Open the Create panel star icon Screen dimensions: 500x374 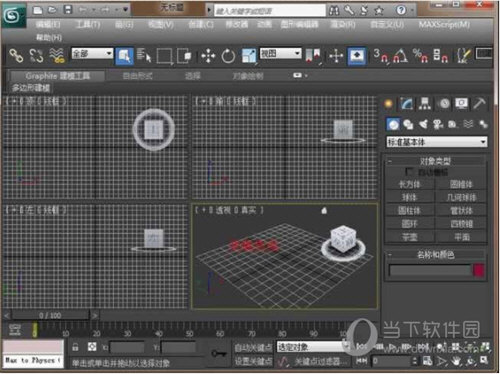pyautogui.click(x=388, y=104)
